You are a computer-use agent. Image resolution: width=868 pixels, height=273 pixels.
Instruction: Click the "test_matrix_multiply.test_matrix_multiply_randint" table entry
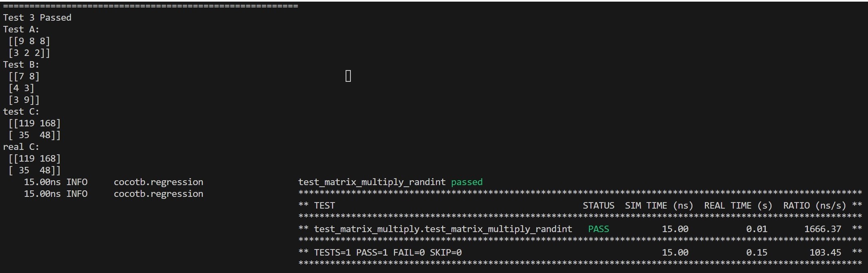pos(443,229)
